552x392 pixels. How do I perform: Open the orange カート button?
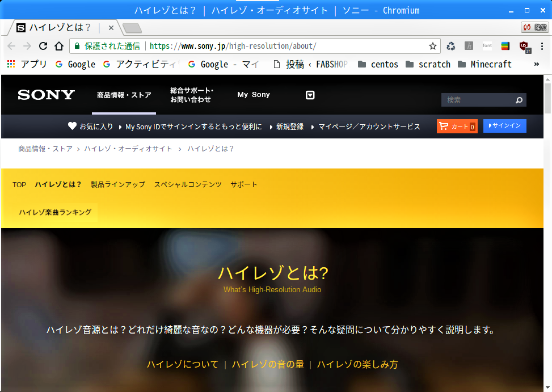coord(457,126)
